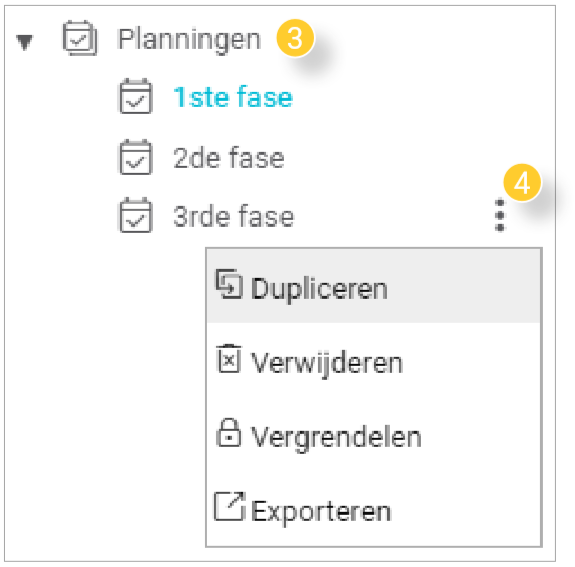Select the 3rde fase planning
Screen dimensions: 575x567
pyautogui.click(x=233, y=217)
